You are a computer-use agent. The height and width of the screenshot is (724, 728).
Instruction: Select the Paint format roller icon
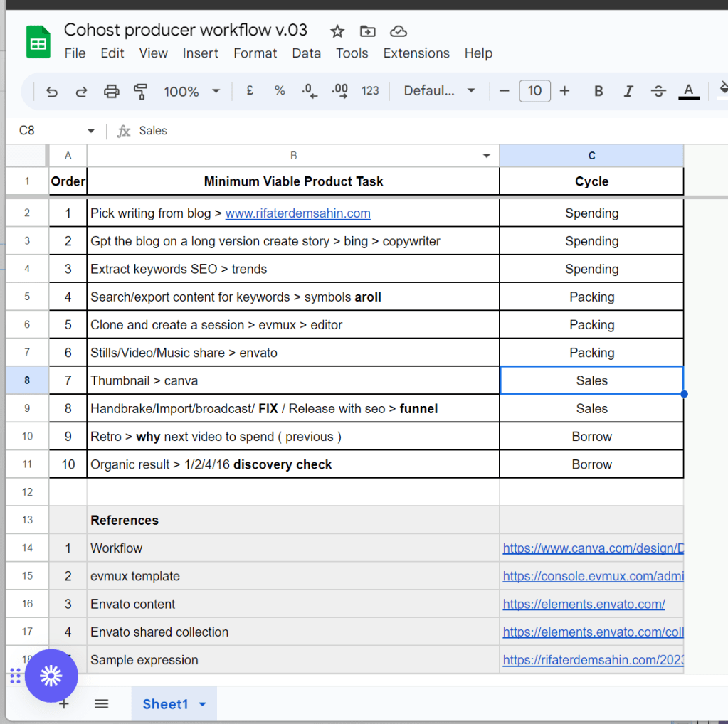141,92
